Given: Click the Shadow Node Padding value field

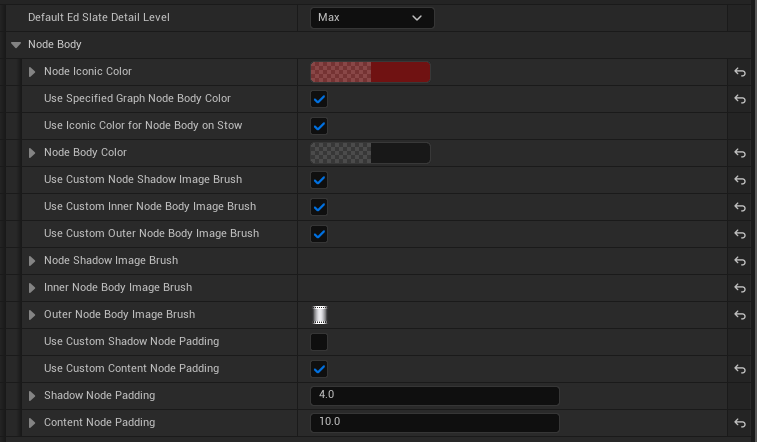Looking at the screenshot, I should (434, 396).
